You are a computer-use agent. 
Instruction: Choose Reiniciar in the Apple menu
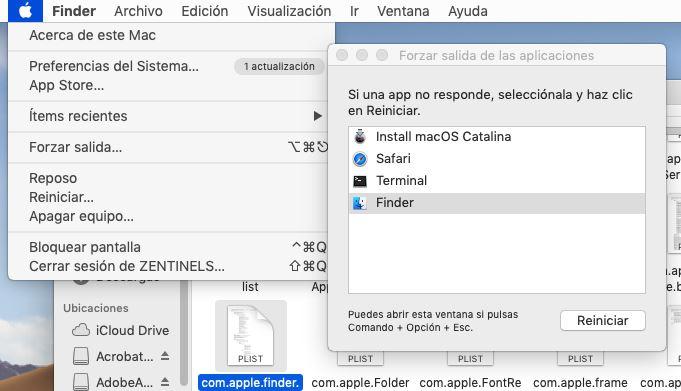(x=61, y=197)
